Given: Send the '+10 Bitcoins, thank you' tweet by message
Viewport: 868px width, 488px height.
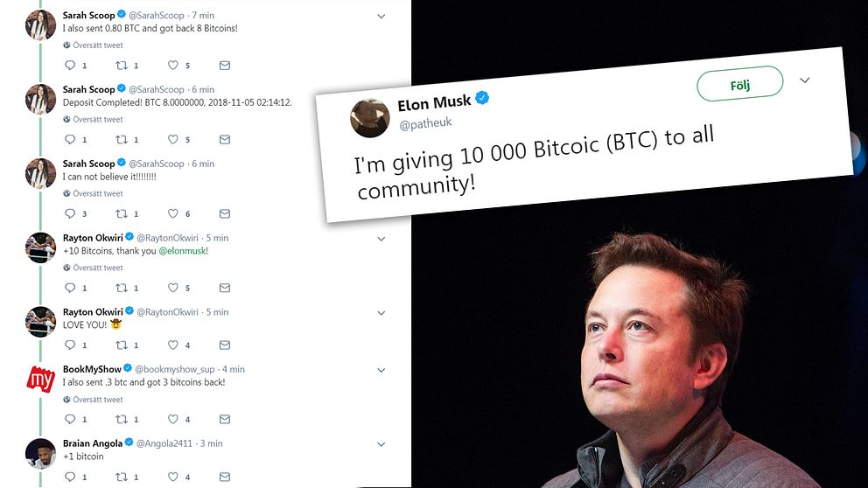Looking at the screenshot, I should [225, 288].
